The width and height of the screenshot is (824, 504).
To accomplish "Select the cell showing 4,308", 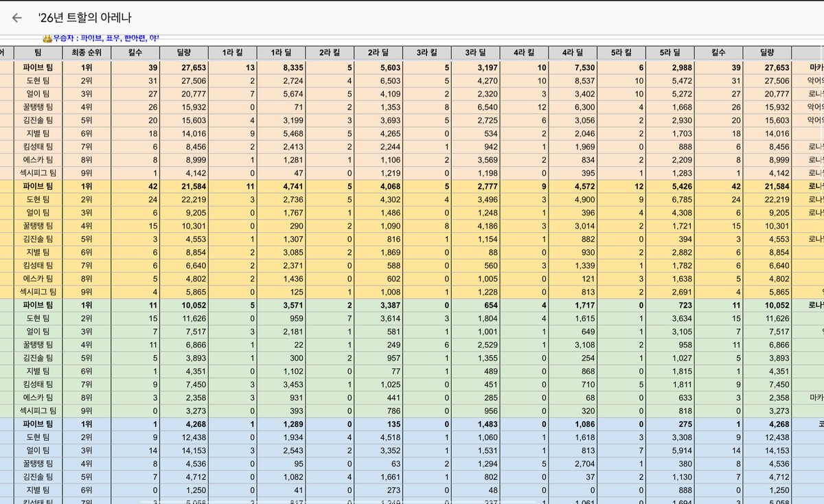I will tap(670, 213).
